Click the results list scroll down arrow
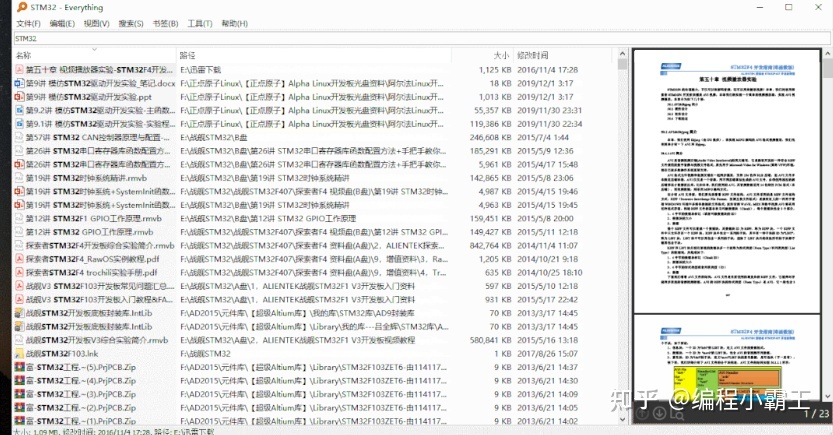Viewport: 833px width, 435px height. click(622, 419)
